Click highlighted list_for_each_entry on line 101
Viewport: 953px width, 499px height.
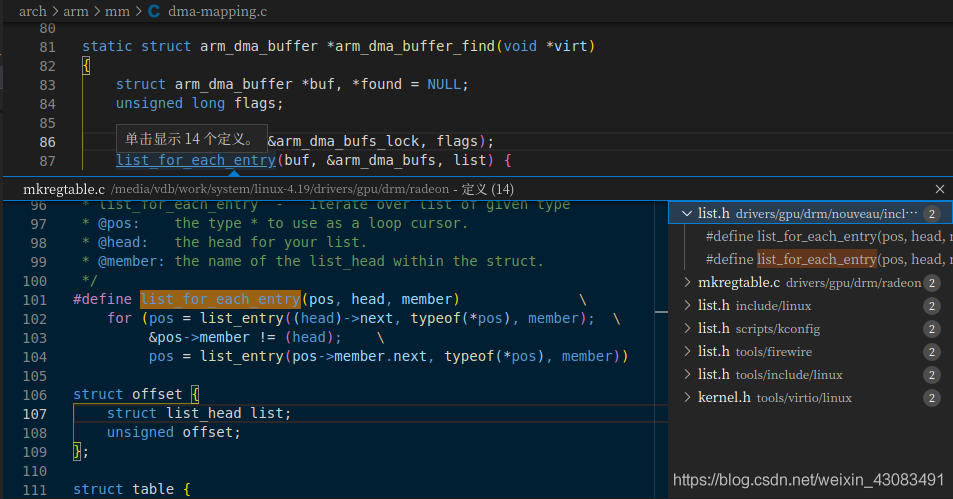pyautogui.click(x=220, y=299)
